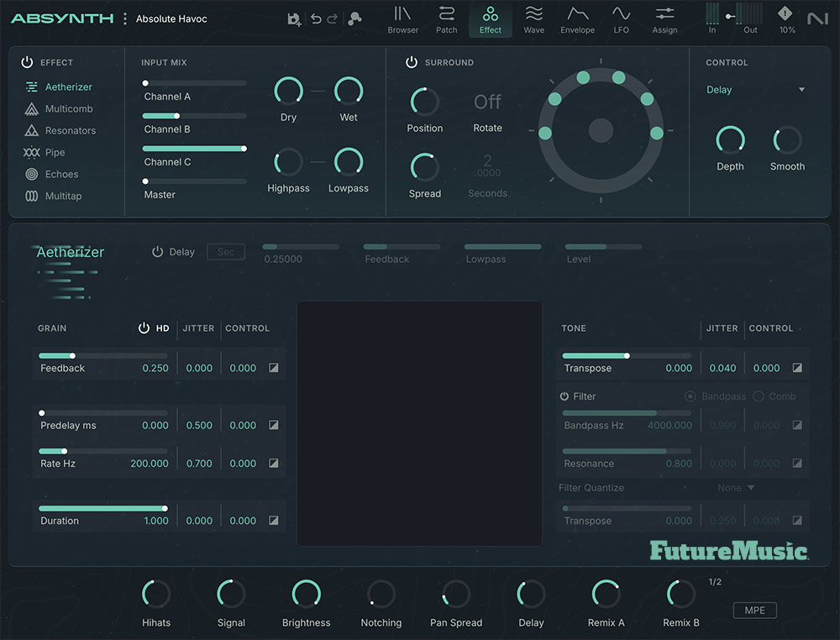Click the Channel C input mix slider
This screenshot has width=840, height=640.
[195, 149]
